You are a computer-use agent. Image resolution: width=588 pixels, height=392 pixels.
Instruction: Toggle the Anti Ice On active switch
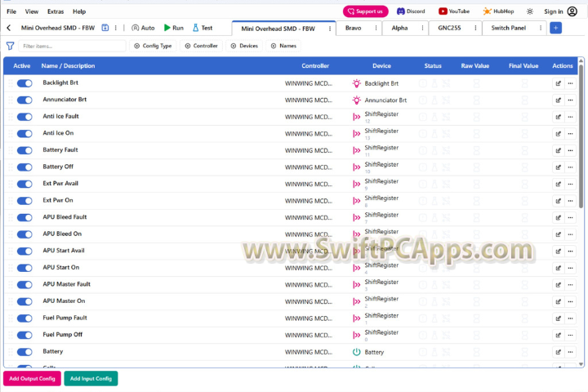(x=24, y=134)
